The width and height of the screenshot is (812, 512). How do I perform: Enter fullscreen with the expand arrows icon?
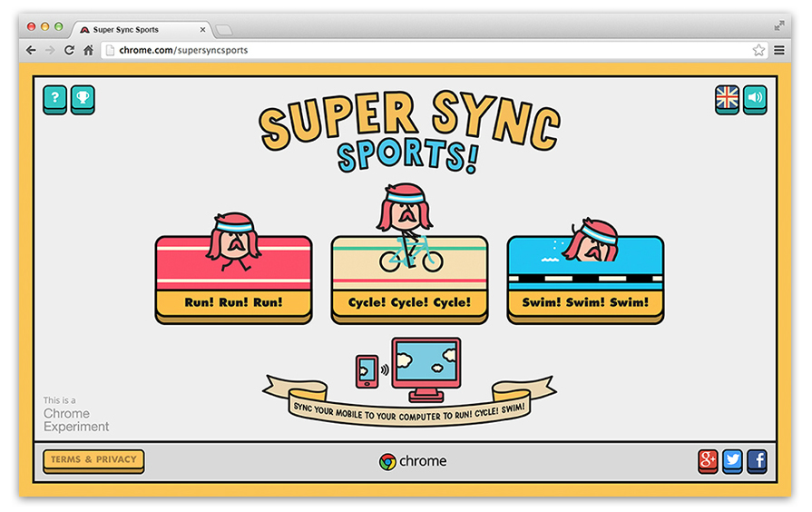778,25
